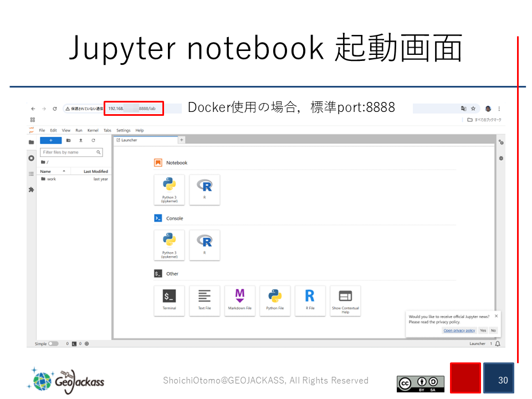The height and width of the screenshot is (399, 532).
Task: Open an R console
Action: (x=204, y=245)
